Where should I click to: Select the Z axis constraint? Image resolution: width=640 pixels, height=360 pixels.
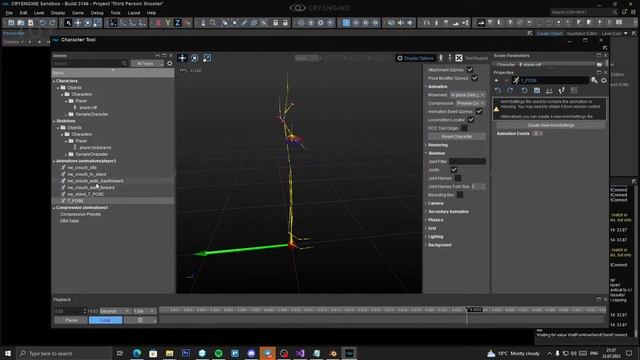178,23
